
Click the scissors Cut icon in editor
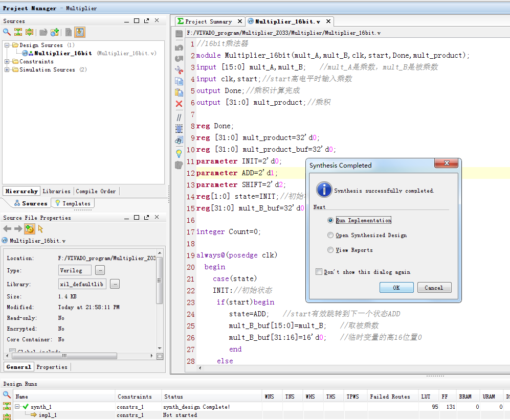pyautogui.click(x=179, y=70)
